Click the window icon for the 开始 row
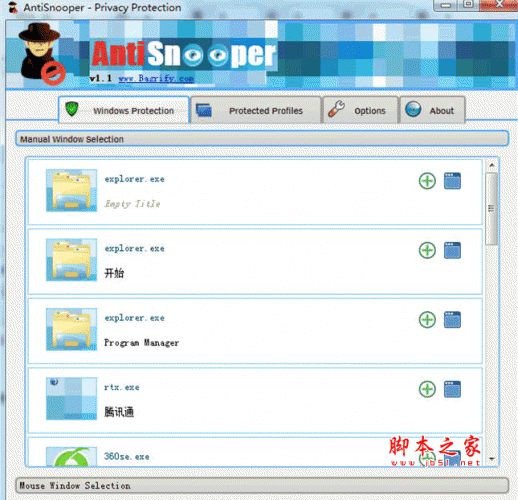This screenshot has height=500, width=518. [x=452, y=250]
